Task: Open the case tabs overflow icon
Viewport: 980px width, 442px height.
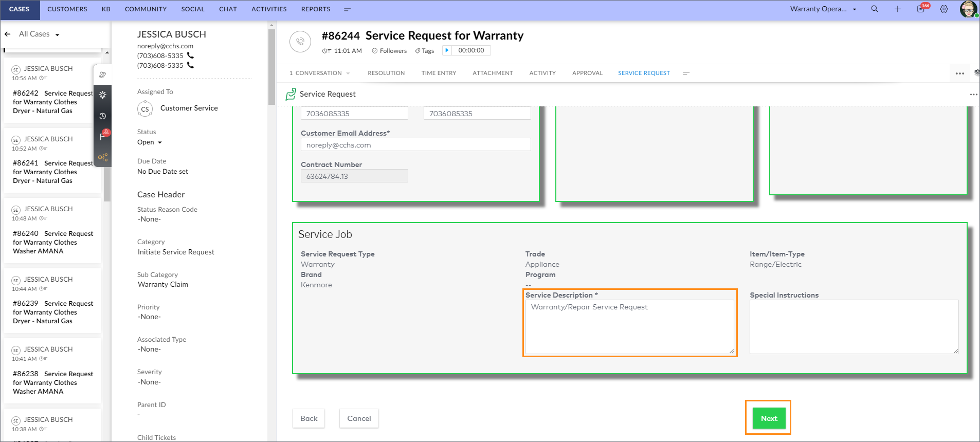Action: (686, 73)
